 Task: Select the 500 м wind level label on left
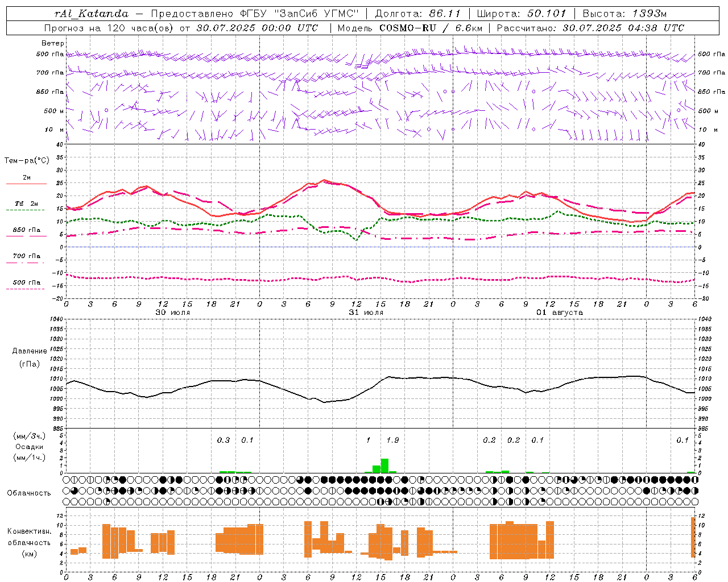54,111
